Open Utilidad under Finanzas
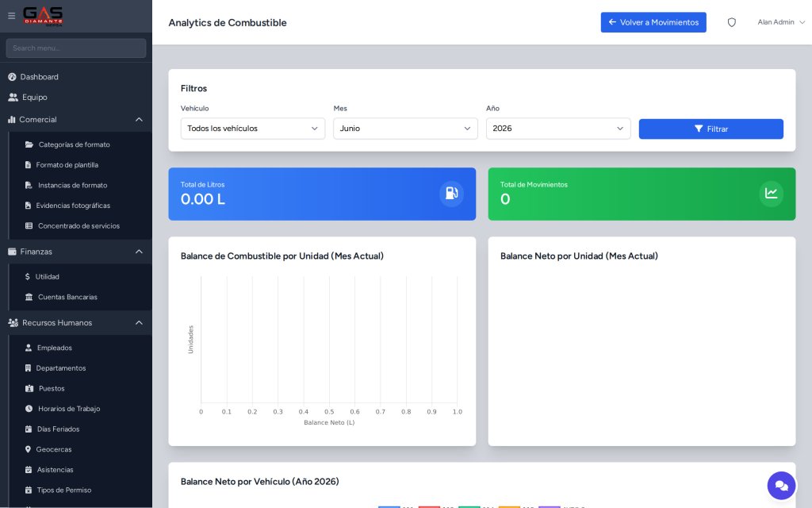This screenshot has width=812, height=508. click(47, 277)
